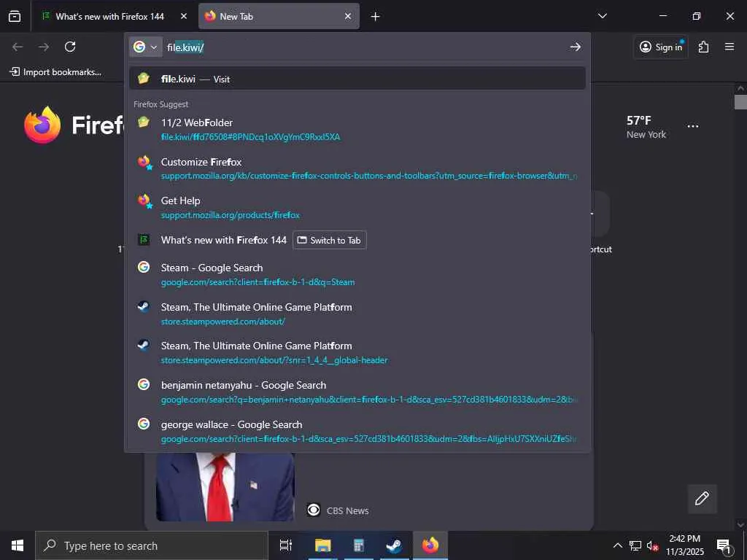The image size is (747, 560).
Task: Click the Forward navigation arrow
Action: (44, 47)
